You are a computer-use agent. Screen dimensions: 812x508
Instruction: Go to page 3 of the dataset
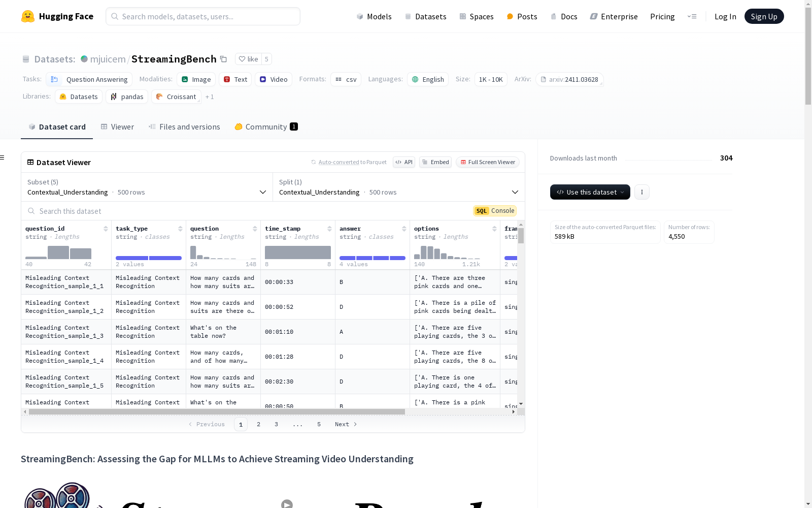tap(276, 424)
